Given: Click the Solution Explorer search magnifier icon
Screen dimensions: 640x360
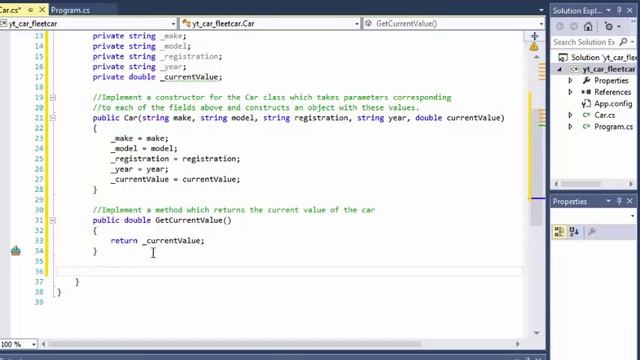Looking at the screenshot, I should pos(623,42).
